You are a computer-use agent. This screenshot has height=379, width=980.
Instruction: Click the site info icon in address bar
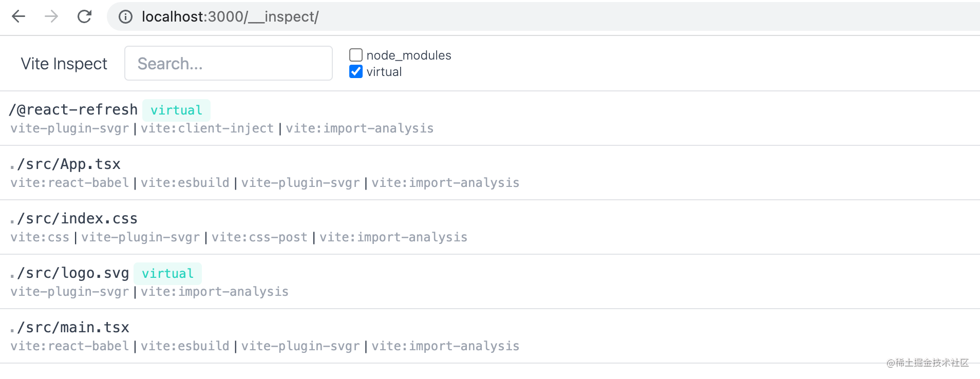125,17
